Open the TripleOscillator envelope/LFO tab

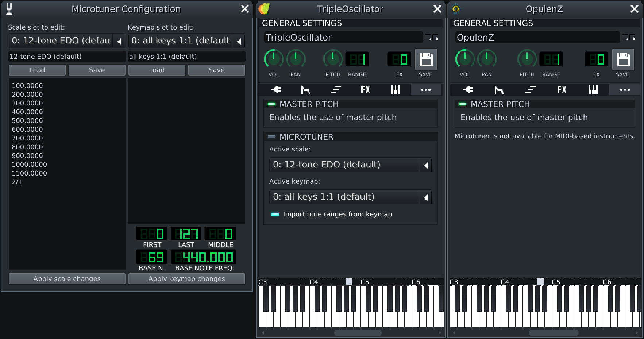coord(305,89)
